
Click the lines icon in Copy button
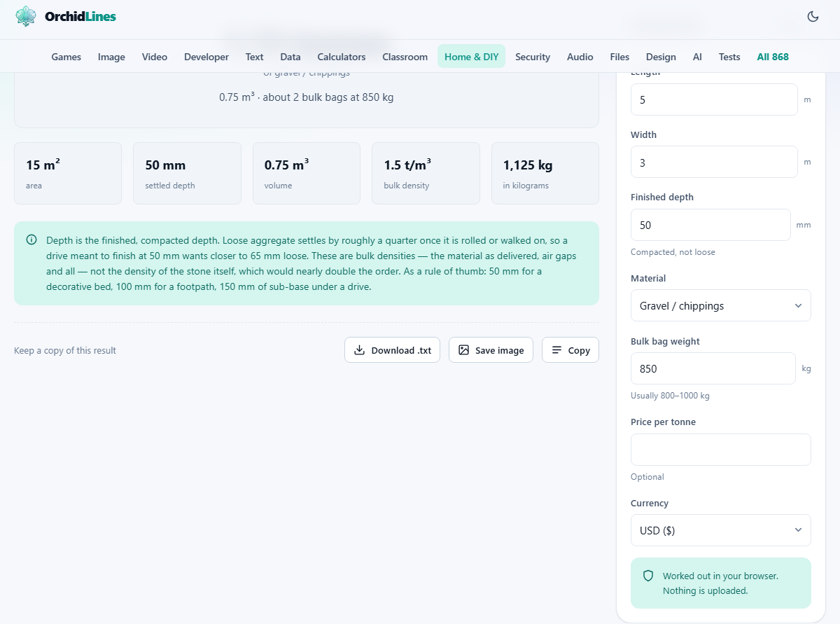tap(556, 350)
